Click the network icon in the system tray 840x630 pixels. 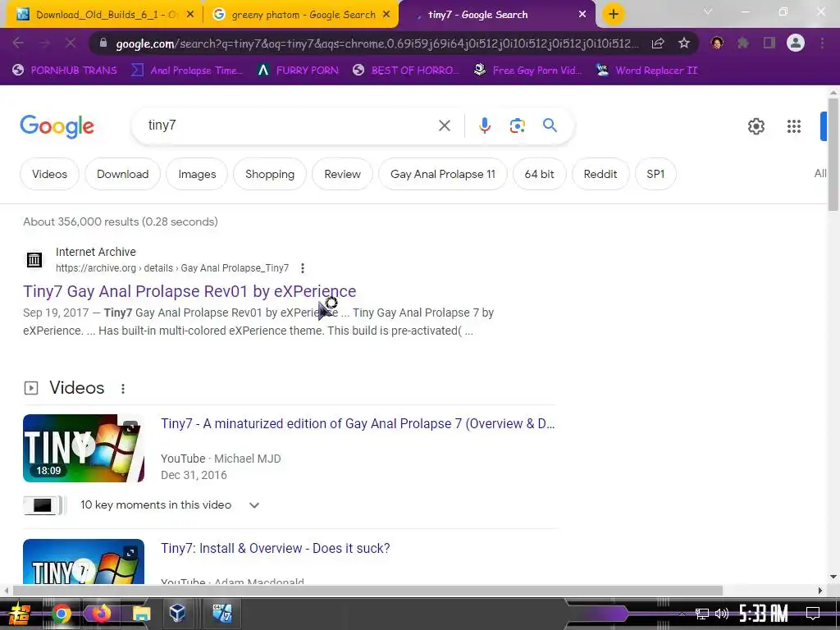click(x=701, y=614)
